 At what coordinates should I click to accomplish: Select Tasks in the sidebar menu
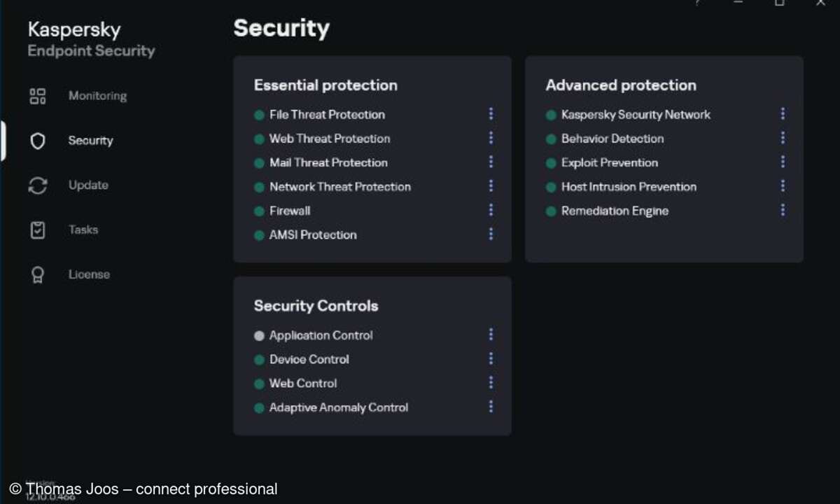pyautogui.click(x=83, y=230)
